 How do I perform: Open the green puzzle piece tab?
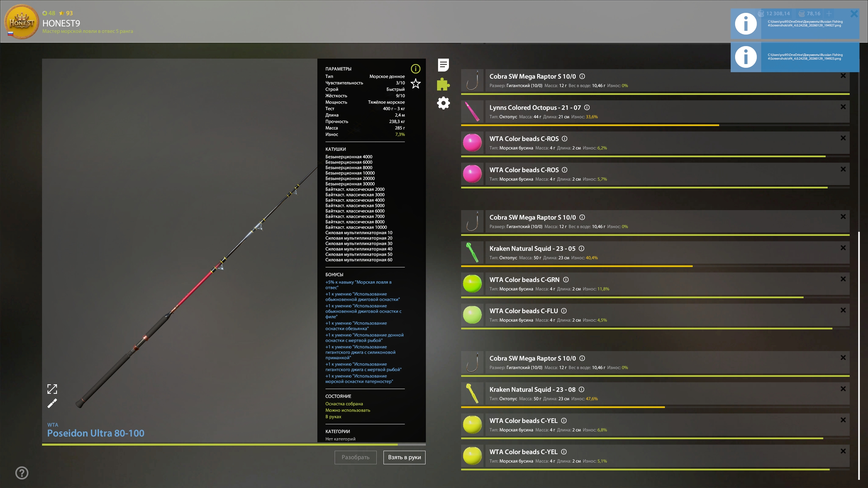443,84
